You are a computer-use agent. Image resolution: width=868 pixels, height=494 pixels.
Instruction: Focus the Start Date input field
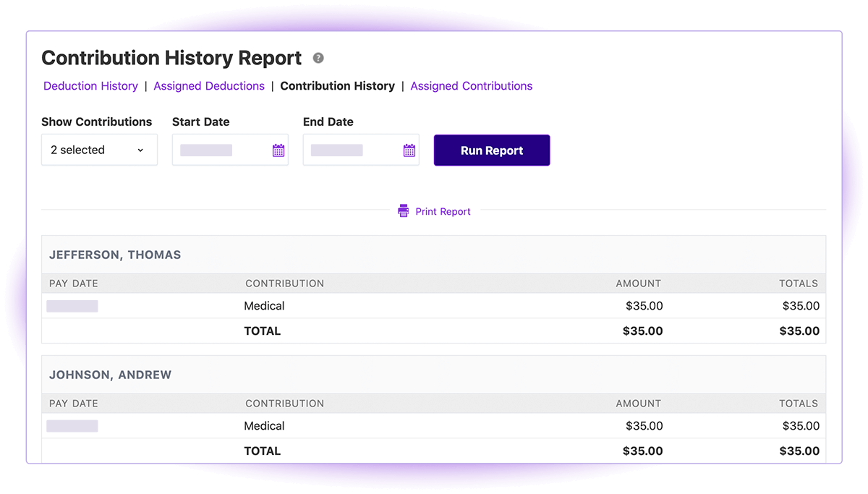click(230, 150)
